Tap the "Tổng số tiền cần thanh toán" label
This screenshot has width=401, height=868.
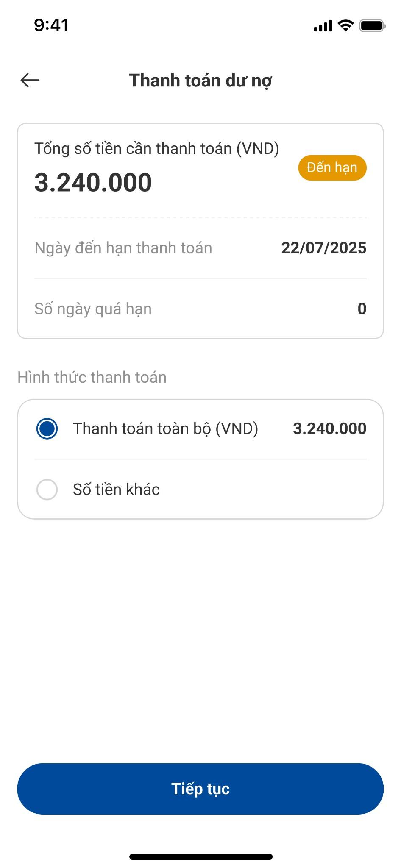click(156, 149)
